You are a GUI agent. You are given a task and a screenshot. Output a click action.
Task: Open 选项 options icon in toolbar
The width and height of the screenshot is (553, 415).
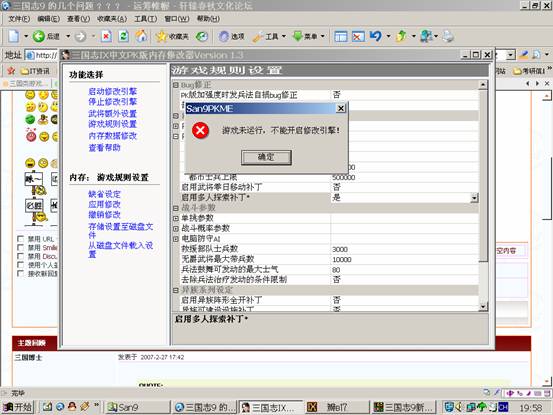pyautogui.click(x=223, y=36)
